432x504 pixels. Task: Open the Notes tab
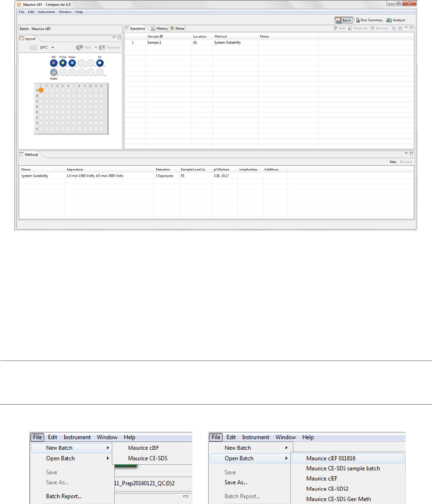[x=178, y=28]
